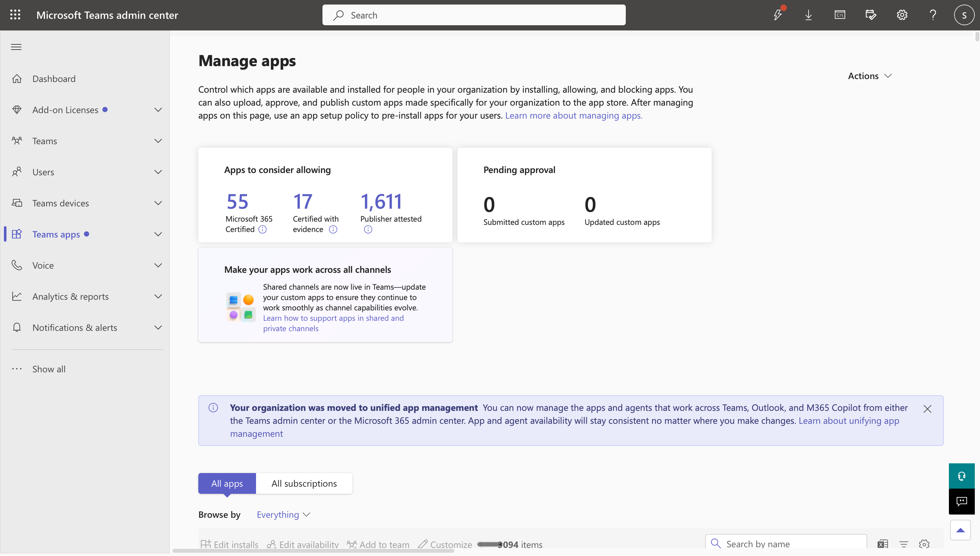The width and height of the screenshot is (980, 556).
Task: Open the settings gear in header
Action: (902, 15)
